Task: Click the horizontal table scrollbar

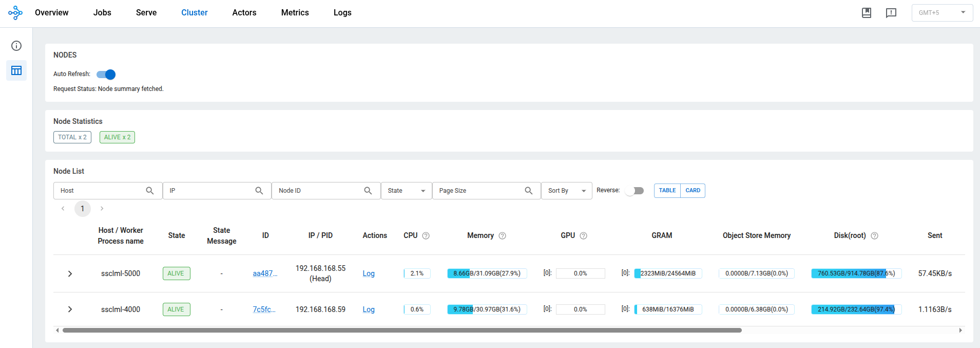Action: 401,331
